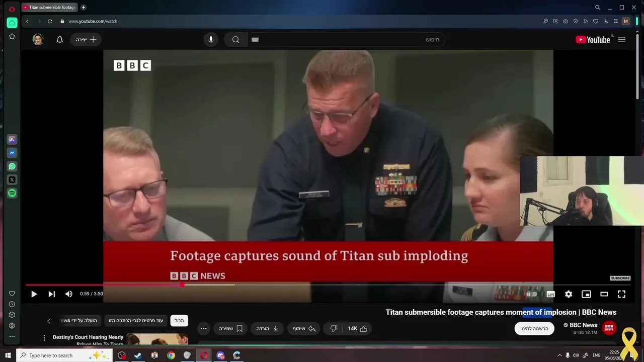Image resolution: width=644 pixels, height=362 pixels.
Task: Switch to the Titan submersible footage tab
Action: coord(50,8)
